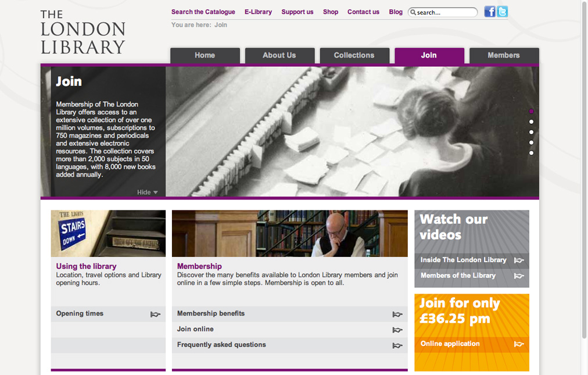Open the Members tab

click(x=504, y=56)
